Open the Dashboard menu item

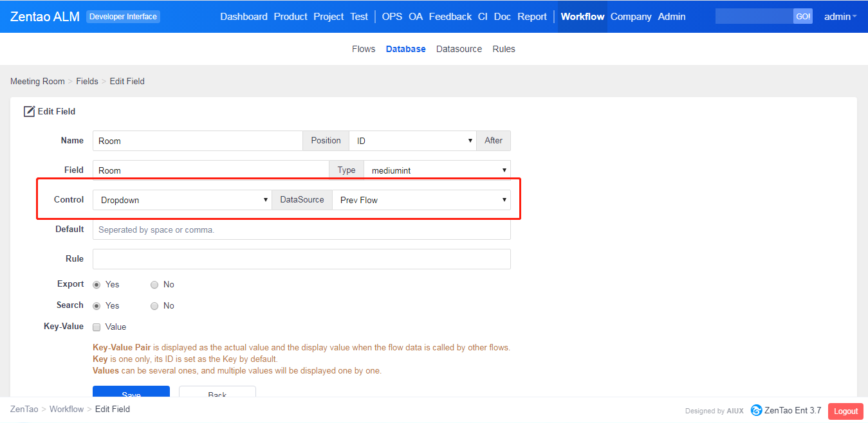pos(243,17)
